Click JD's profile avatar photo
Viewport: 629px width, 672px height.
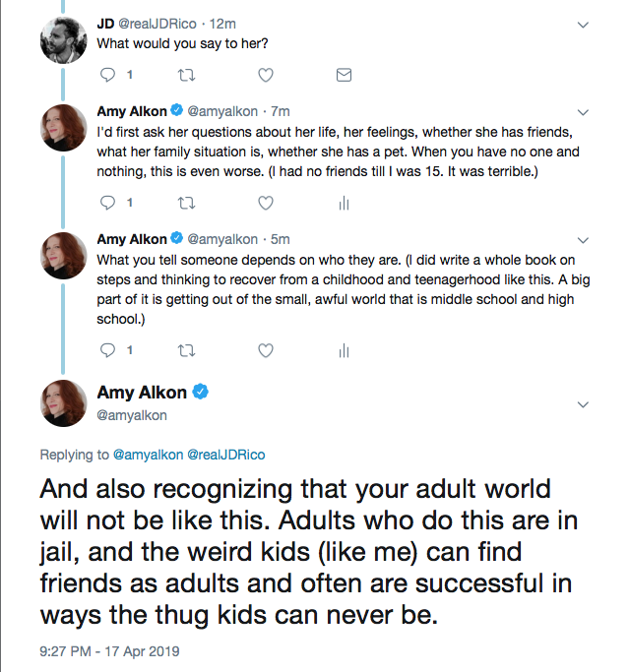coord(67,40)
